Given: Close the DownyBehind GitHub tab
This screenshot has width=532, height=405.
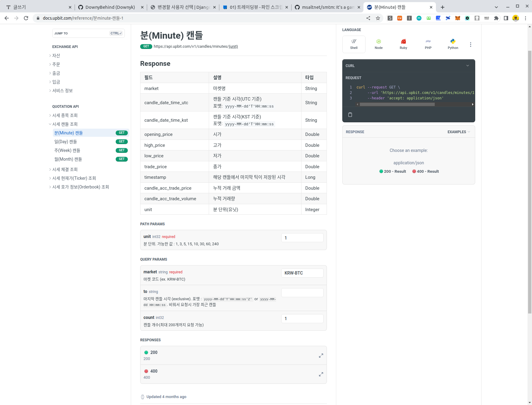Looking at the screenshot, I should point(142,7).
